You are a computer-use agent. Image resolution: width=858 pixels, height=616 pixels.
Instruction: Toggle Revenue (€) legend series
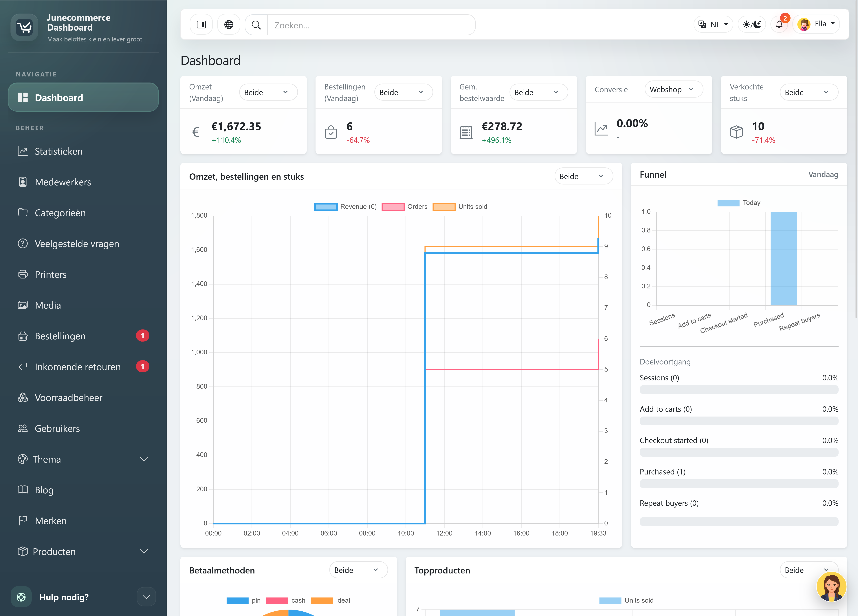[x=345, y=207]
